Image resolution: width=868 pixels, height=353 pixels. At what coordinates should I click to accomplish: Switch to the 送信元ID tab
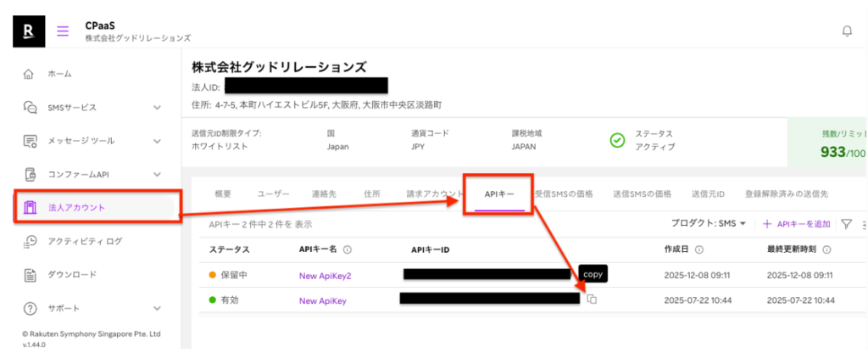tap(708, 193)
